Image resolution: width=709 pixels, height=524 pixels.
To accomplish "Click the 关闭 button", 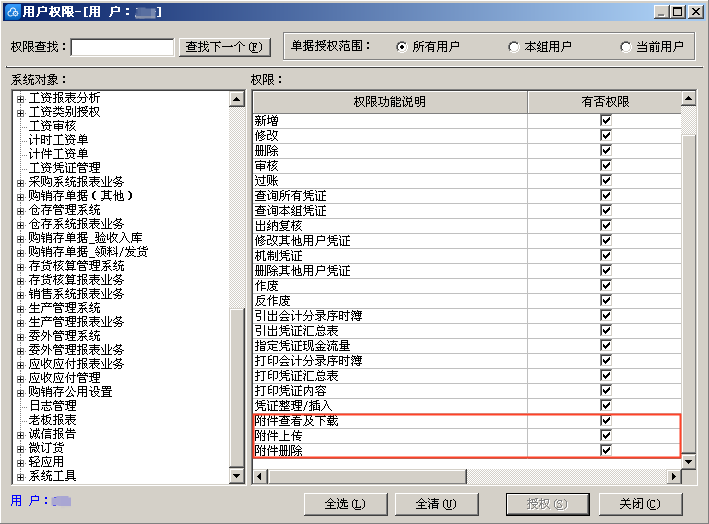I will [639, 504].
